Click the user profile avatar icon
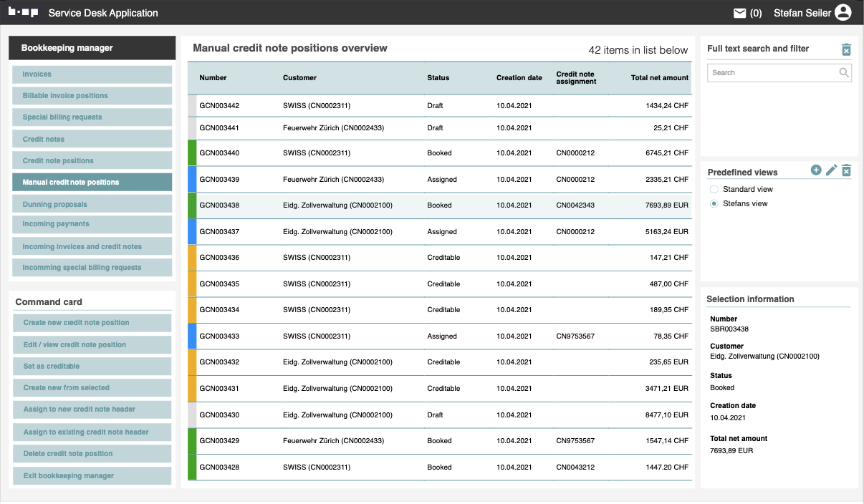 point(843,13)
